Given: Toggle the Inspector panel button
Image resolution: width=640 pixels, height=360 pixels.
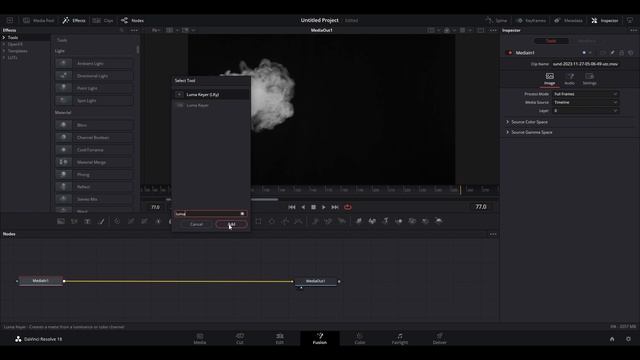Looking at the screenshot, I should (x=605, y=20).
